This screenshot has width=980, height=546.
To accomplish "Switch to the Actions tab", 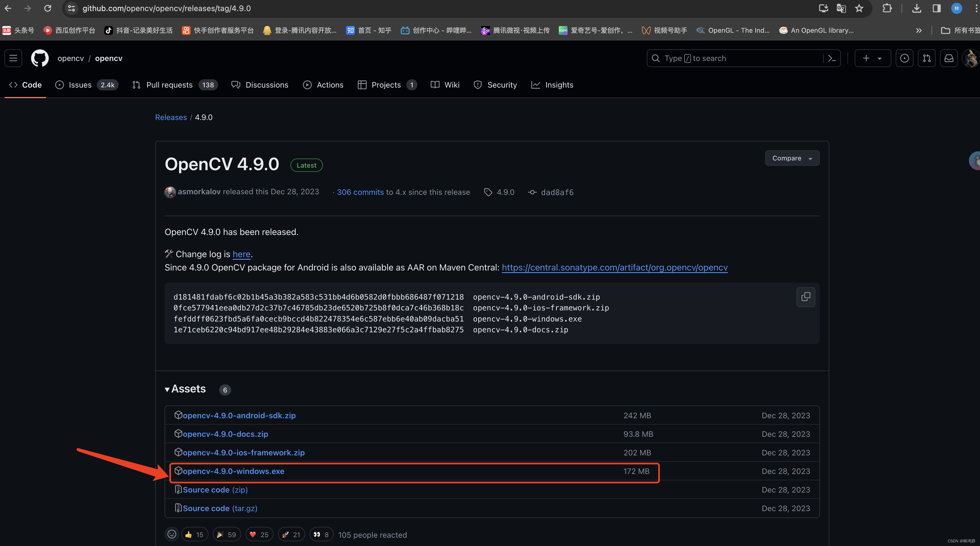I will pyautogui.click(x=323, y=85).
